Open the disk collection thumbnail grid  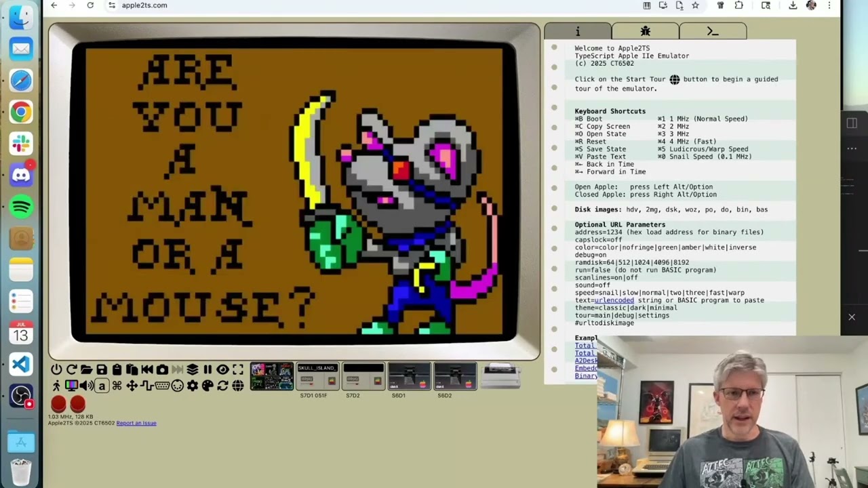click(x=272, y=377)
